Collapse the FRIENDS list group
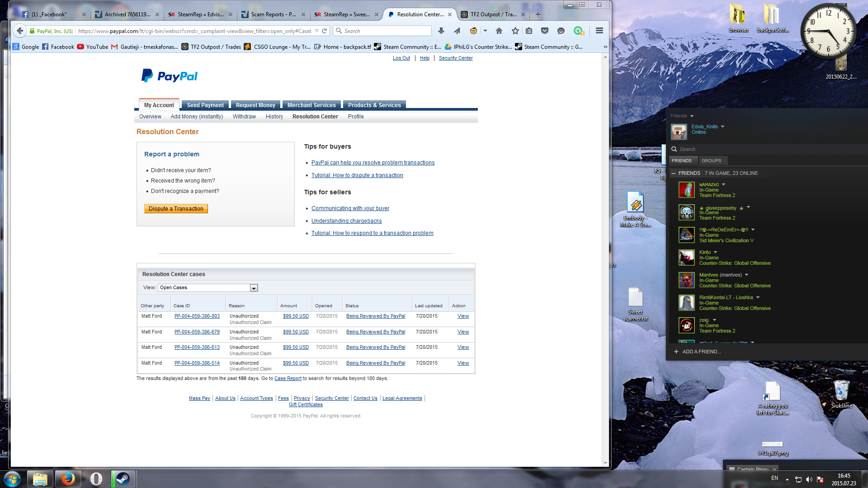868x488 pixels. (x=674, y=173)
